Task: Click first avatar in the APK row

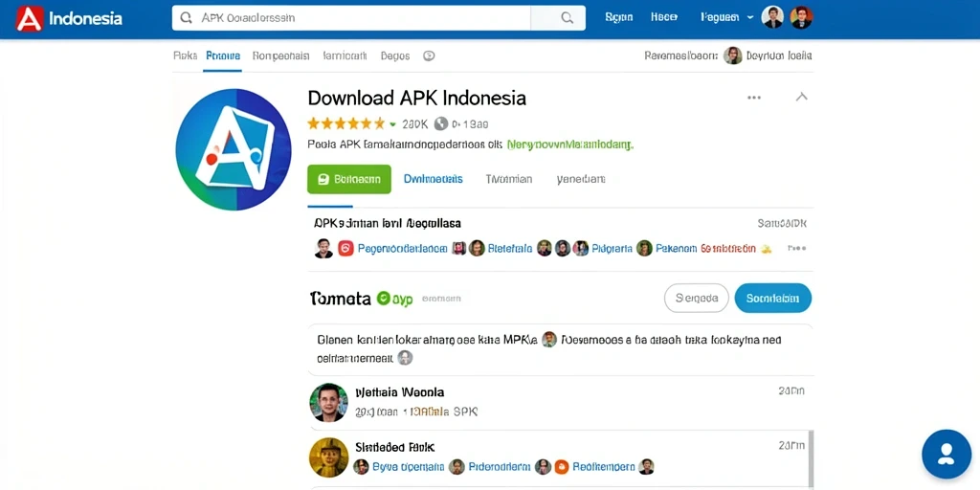Action: coord(323,248)
